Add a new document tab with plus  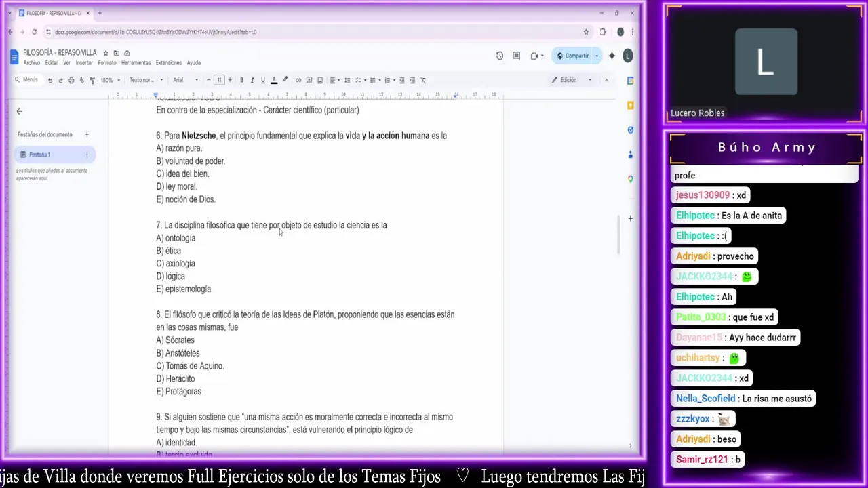87,134
